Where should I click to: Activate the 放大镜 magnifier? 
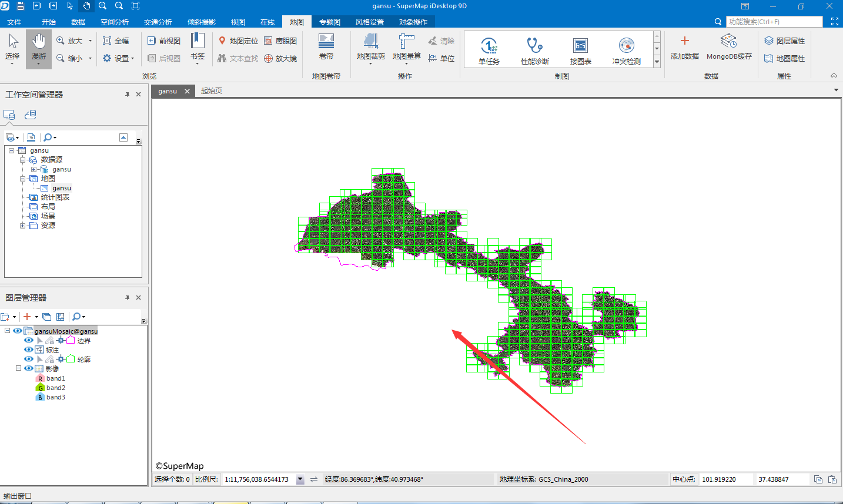click(280, 58)
